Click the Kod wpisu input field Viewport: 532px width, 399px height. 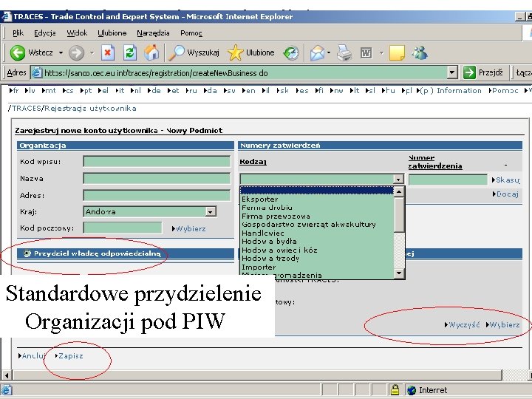pyautogui.click(x=157, y=162)
